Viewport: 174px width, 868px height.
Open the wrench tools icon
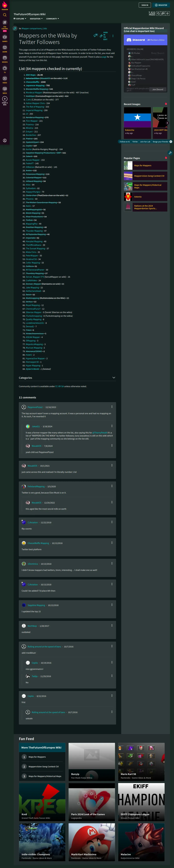click(x=170, y=153)
